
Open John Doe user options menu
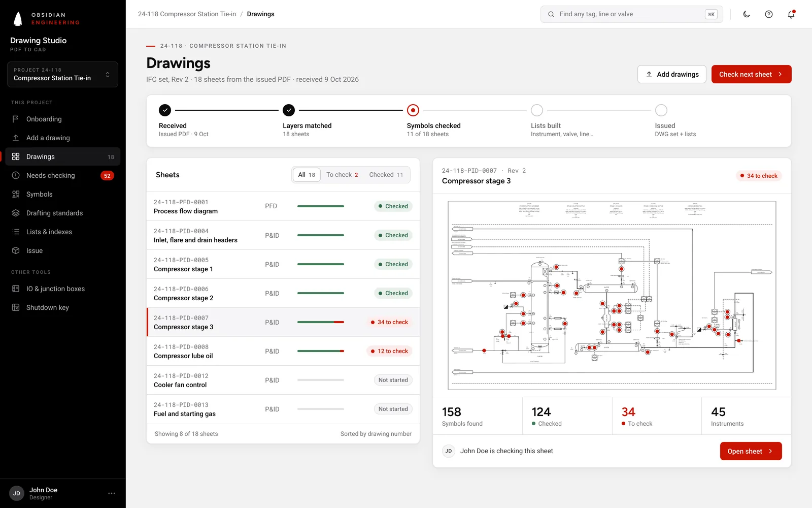click(x=112, y=493)
